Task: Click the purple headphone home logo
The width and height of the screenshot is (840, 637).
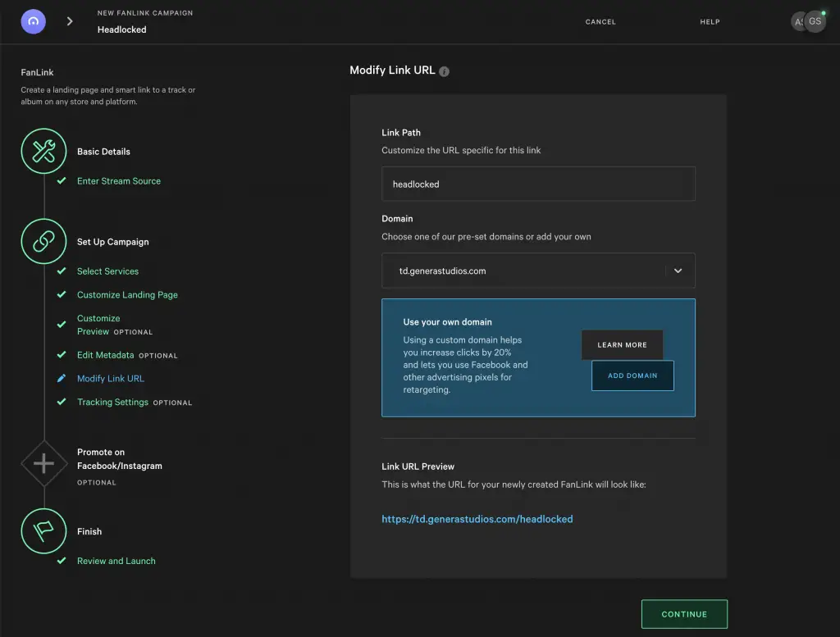Action: (33, 21)
